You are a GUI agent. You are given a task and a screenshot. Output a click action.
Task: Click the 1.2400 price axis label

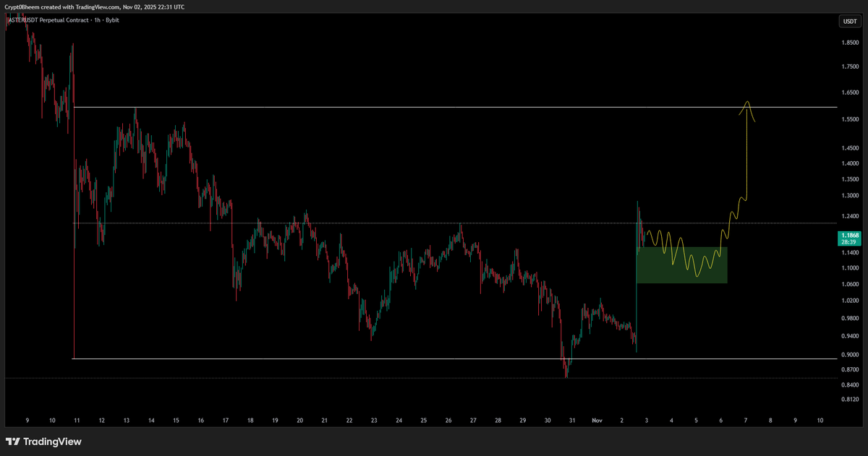pos(850,217)
